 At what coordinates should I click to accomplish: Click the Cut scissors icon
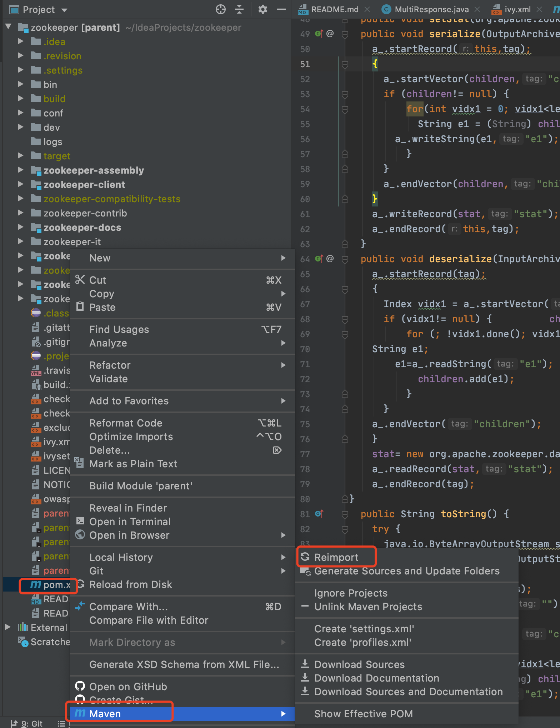pos(80,280)
